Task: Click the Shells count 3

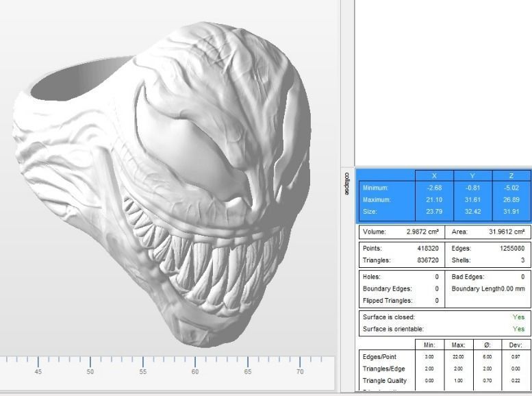Action: (x=523, y=260)
